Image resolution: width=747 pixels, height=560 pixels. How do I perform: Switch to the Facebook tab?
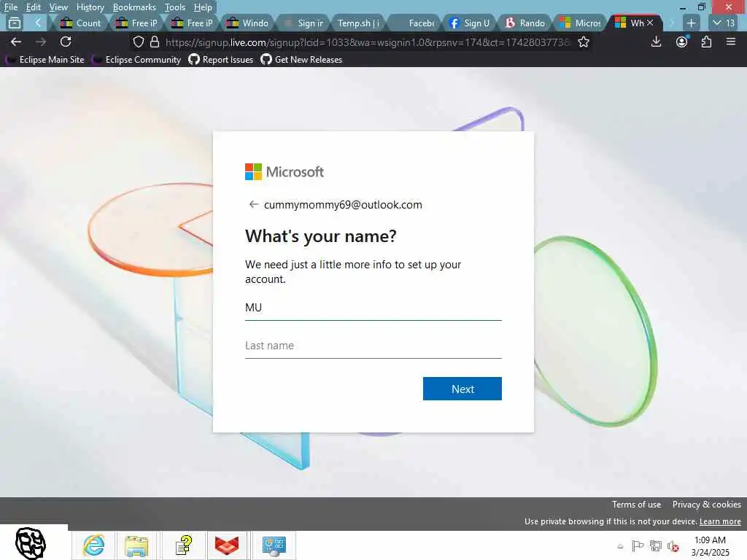[414, 23]
